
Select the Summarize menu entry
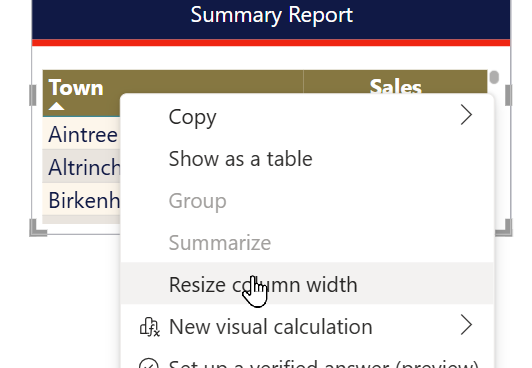307,243
